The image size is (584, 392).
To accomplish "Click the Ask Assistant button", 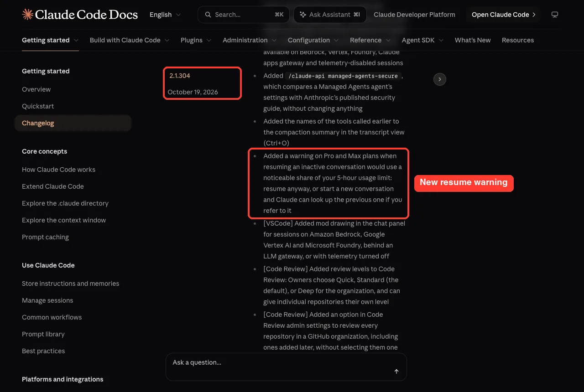I will pyautogui.click(x=329, y=15).
